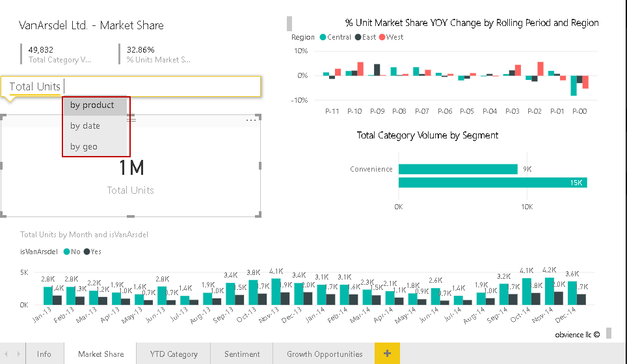Open the Sentiment page tab
Image resolution: width=627 pixels, height=364 pixels.
[x=242, y=354]
